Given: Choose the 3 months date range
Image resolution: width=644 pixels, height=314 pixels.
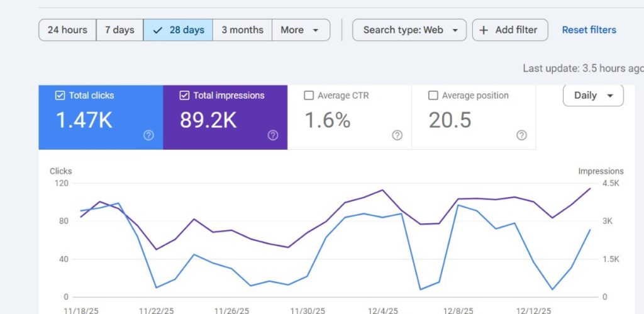Looking at the screenshot, I should tap(242, 30).
